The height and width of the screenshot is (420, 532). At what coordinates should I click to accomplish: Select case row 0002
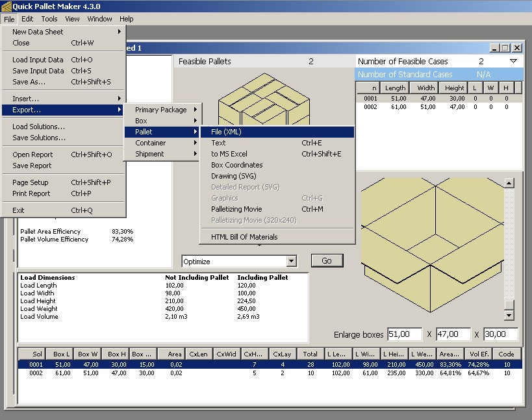[x=439, y=107]
